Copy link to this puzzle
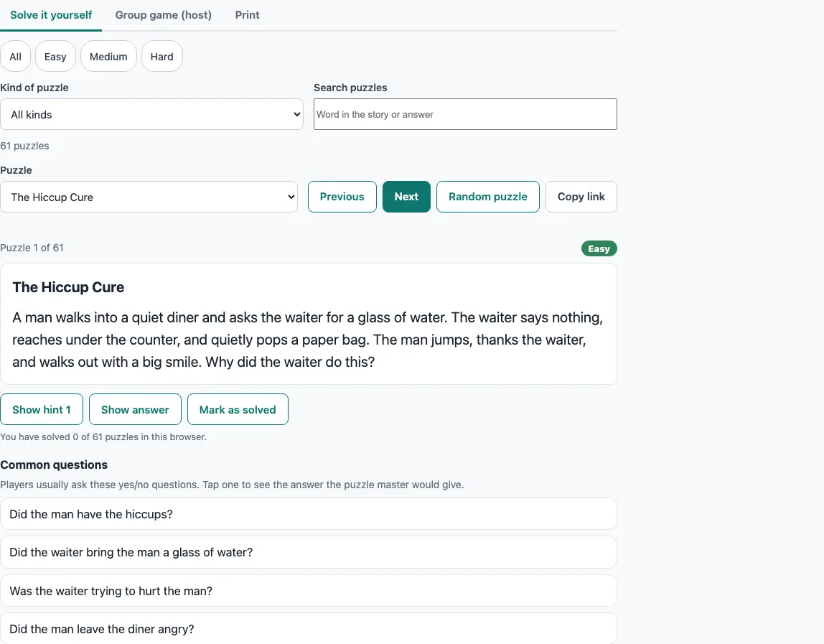824x644 pixels. 581,197
